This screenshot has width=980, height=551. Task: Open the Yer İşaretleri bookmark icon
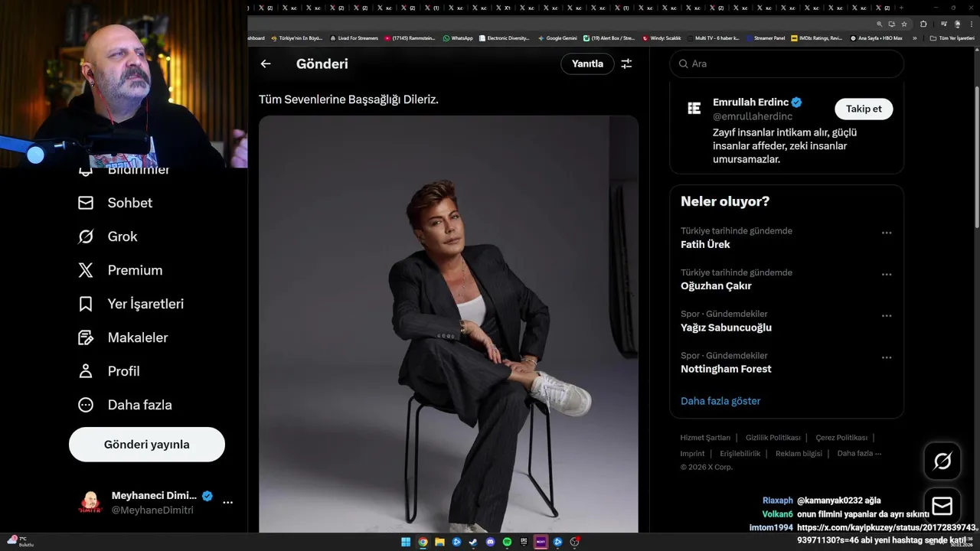[x=86, y=304]
